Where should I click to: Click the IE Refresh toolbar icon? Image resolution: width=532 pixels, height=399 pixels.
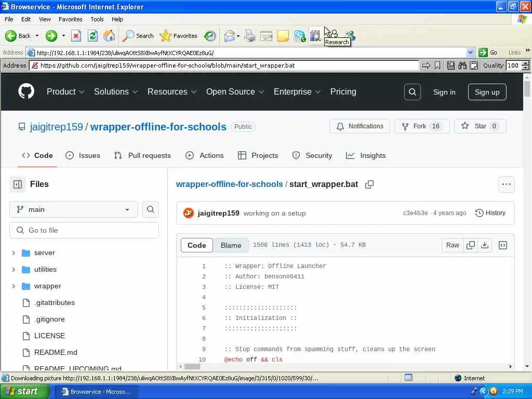point(92,36)
